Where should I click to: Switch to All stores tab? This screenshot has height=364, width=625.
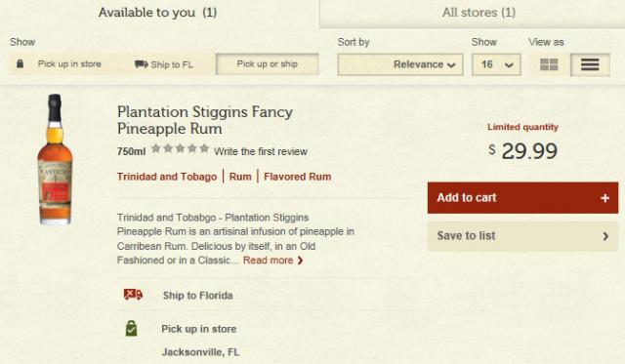[479, 13]
